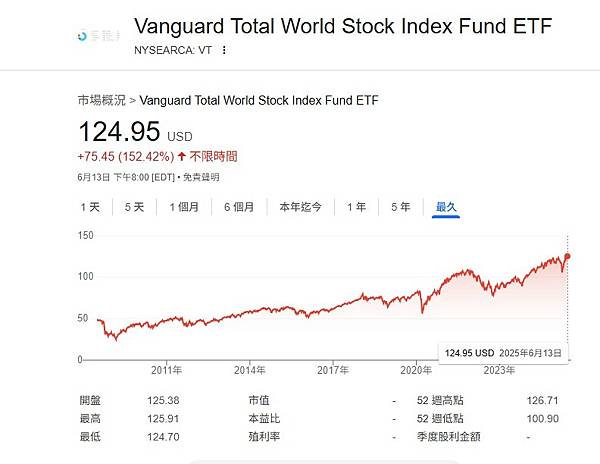Click the red endpoint dot on the chart line

pos(567,256)
